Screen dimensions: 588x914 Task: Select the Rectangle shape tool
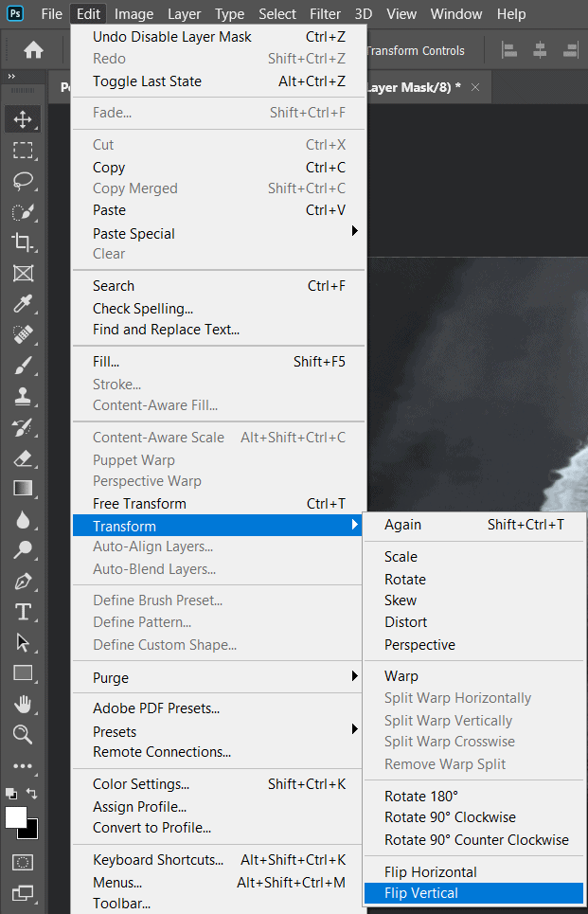(x=23, y=673)
